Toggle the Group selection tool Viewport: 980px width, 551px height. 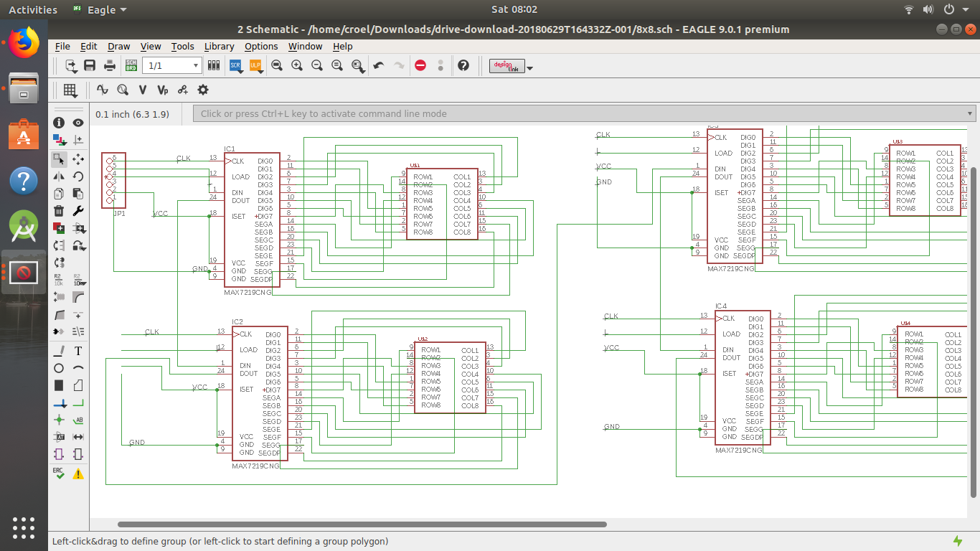coord(59,159)
